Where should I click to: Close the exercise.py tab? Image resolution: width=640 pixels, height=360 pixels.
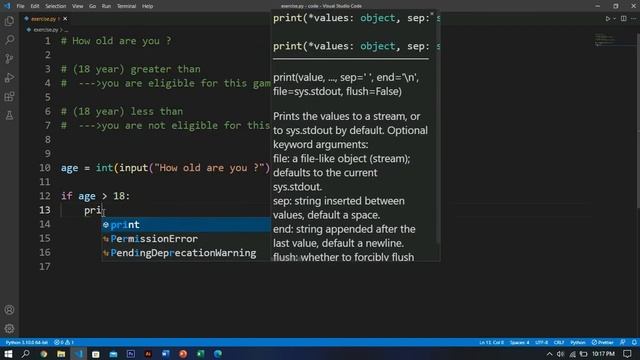pyautogui.click(x=65, y=19)
